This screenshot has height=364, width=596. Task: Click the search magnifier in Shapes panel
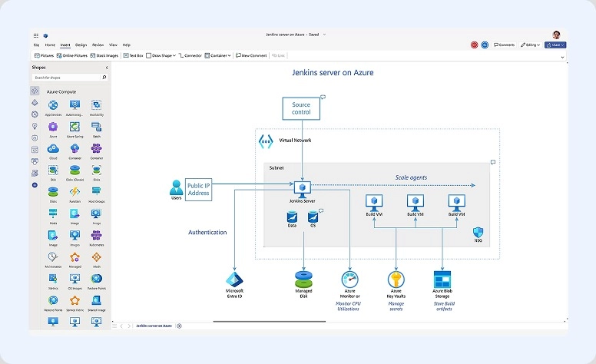point(104,78)
